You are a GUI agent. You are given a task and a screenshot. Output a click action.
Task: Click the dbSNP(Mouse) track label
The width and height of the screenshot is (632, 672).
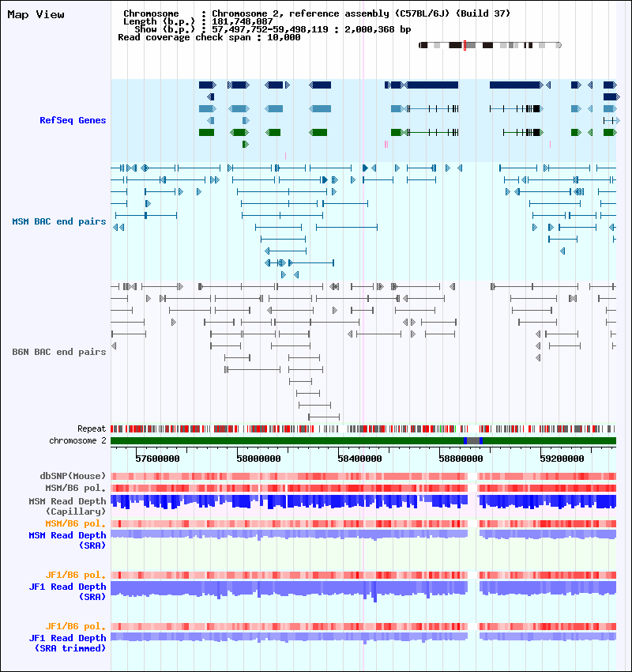click(x=73, y=476)
